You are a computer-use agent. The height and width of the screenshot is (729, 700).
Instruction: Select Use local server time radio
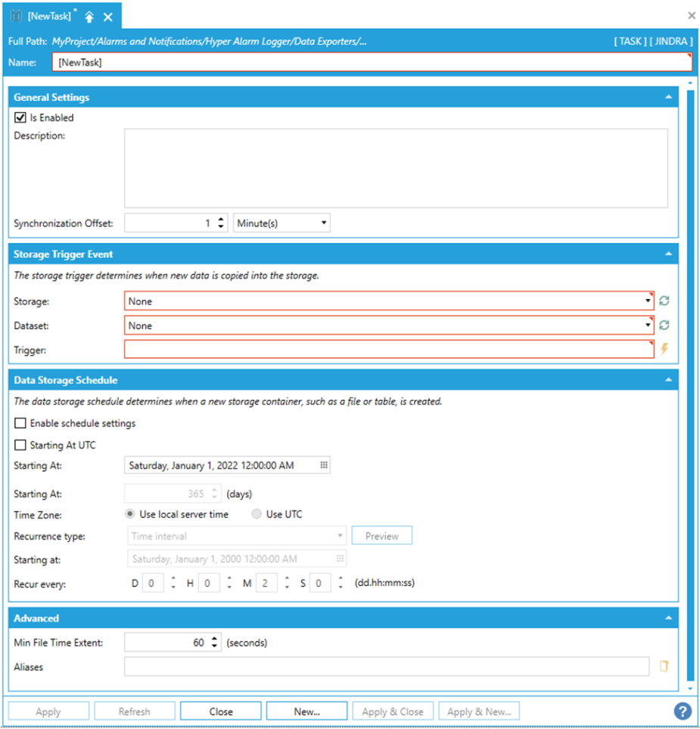pyautogui.click(x=129, y=514)
